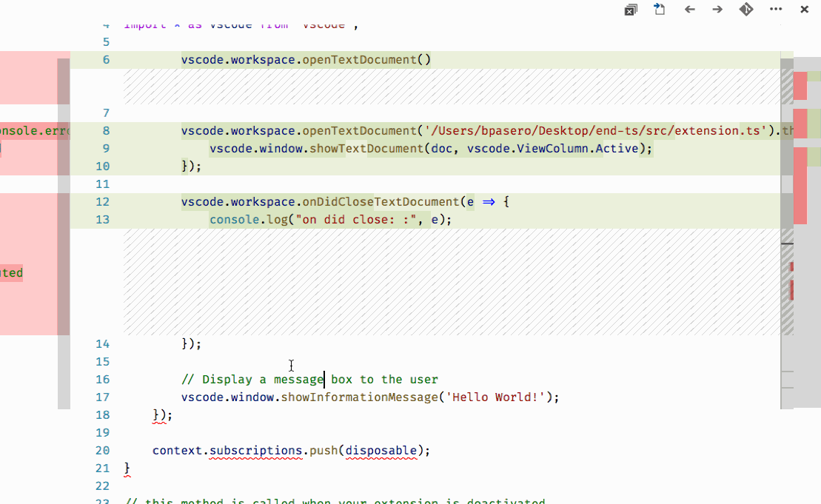The image size is (821, 504).
Task: Go to previous change arrow
Action: (689, 10)
